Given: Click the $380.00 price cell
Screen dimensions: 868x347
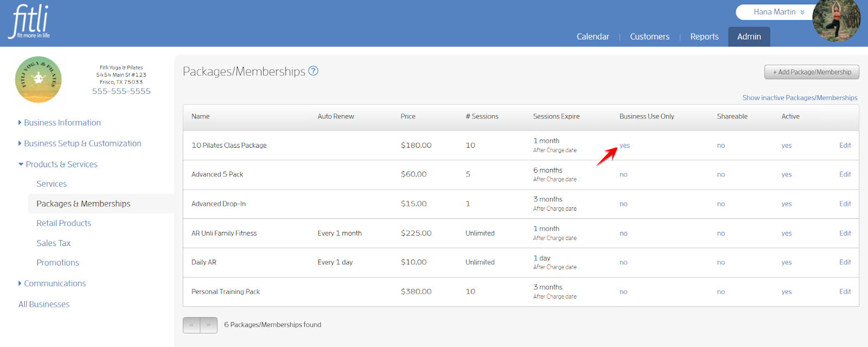Looking at the screenshot, I should click(416, 292).
